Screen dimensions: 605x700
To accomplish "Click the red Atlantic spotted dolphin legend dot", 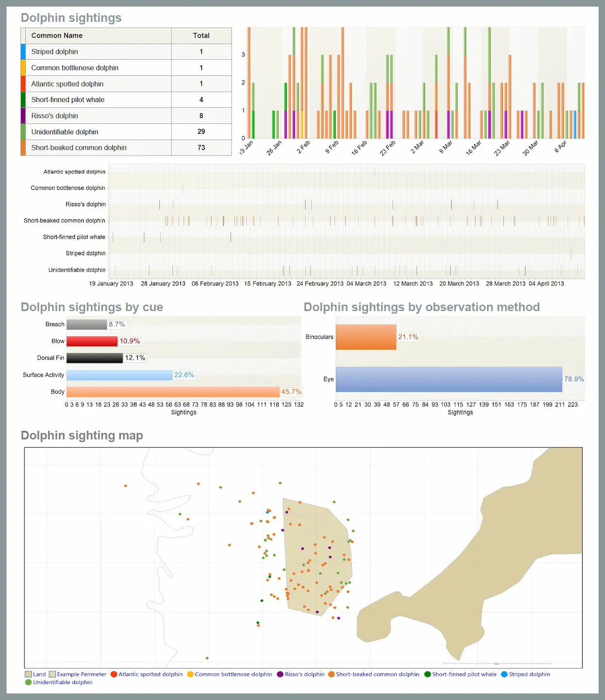I will click(114, 674).
